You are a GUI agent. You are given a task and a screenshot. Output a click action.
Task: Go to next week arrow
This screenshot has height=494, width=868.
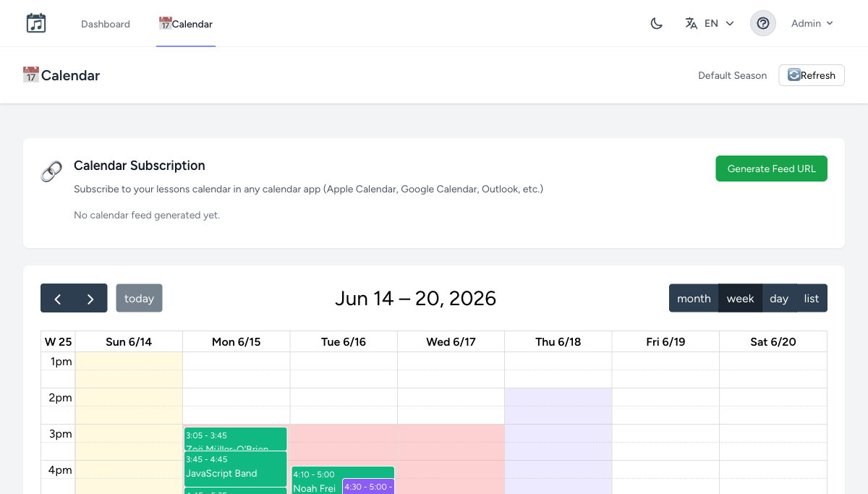tap(90, 298)
